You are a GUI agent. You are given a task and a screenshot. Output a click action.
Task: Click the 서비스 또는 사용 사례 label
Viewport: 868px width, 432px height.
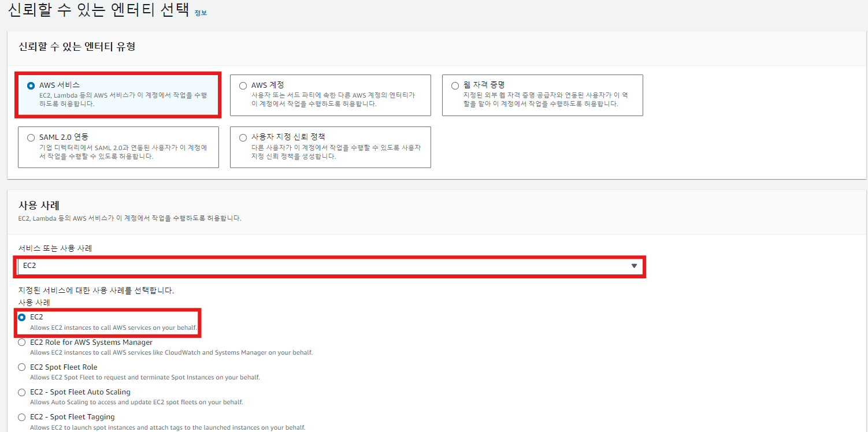[x=55, y=248]
